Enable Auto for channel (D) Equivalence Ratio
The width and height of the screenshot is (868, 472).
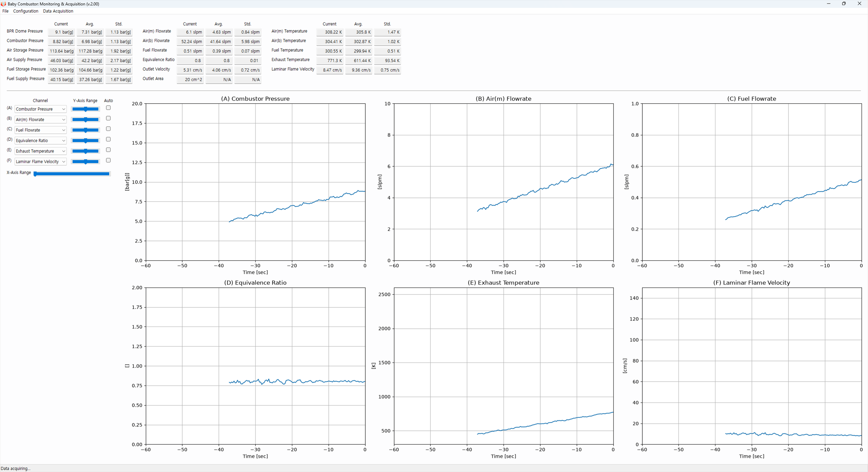tap(108, 139)
